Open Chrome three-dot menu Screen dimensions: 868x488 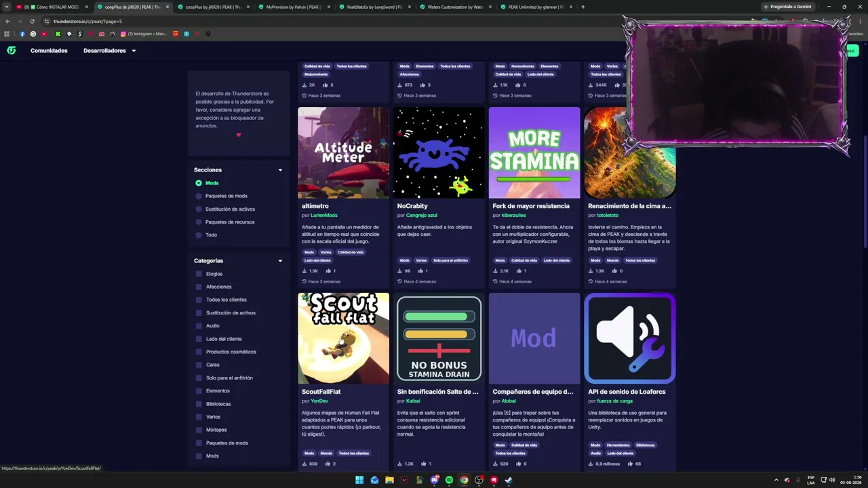click(861, 21)
